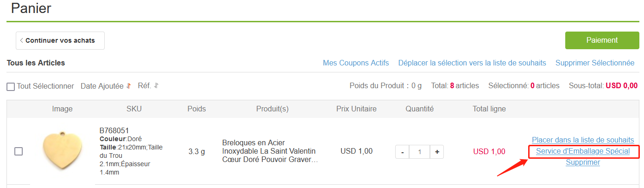Click the SKU B768051 text
This screenshot has width=644, height=188.
click(x=114, y=130)
